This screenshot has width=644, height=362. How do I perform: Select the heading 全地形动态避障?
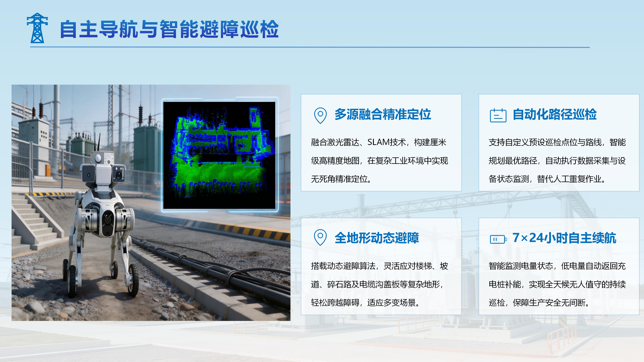click(377, 238)
